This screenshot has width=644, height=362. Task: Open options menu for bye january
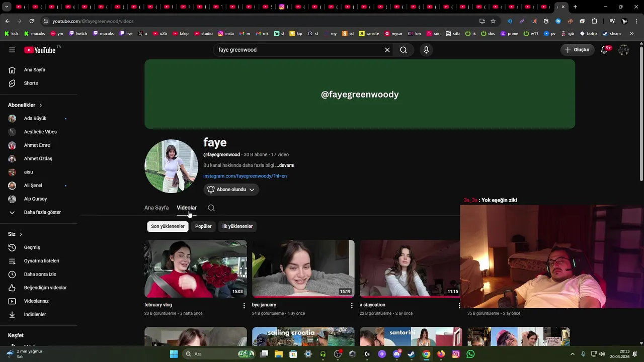(352, 306)
